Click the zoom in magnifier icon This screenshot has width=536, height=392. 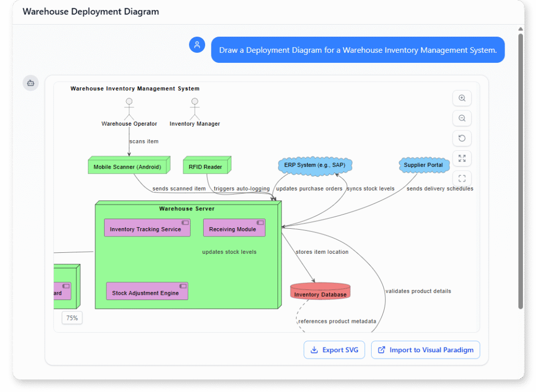click(x=461, y=98)
